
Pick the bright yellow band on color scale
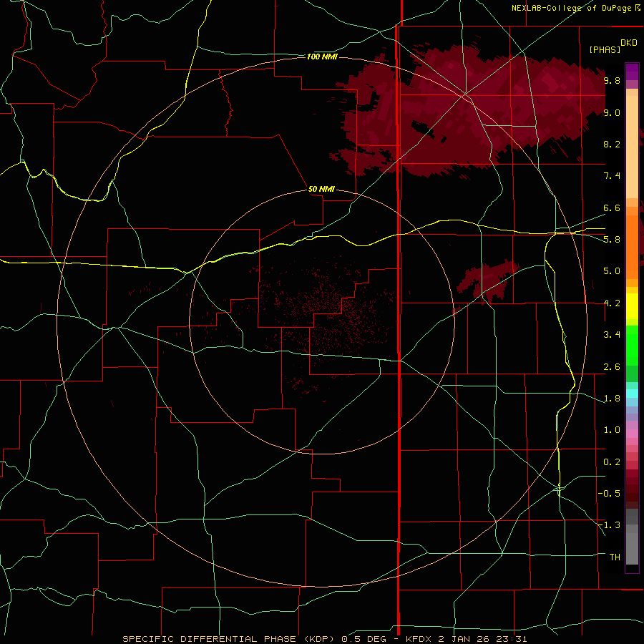click(632, 306)
